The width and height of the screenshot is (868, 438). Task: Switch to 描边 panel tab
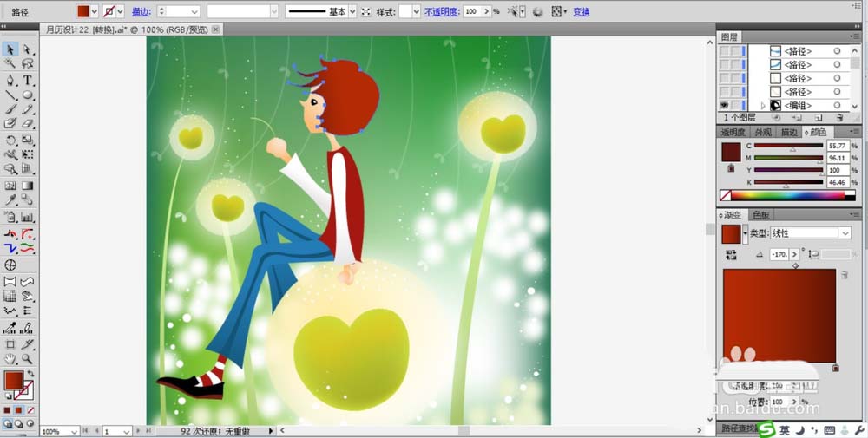click(x=789, y=132)
